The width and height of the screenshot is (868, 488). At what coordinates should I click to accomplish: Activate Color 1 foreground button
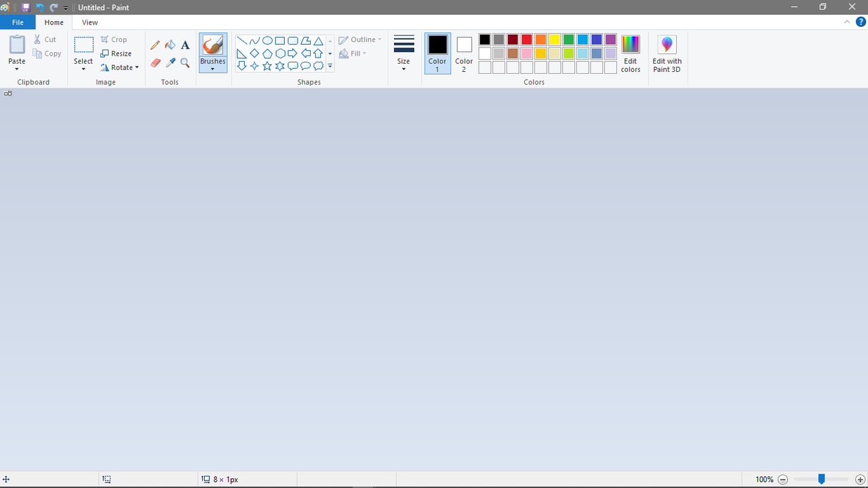(437, 54)
